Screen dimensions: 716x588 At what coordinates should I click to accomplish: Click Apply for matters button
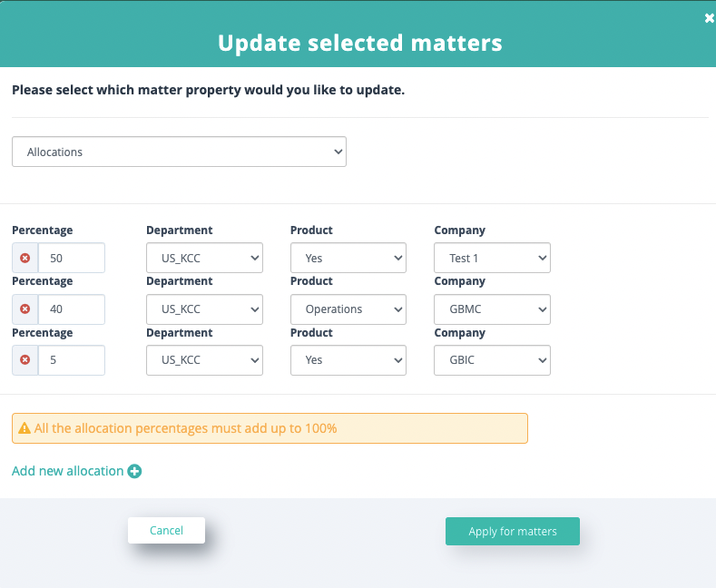pos(513,532)
